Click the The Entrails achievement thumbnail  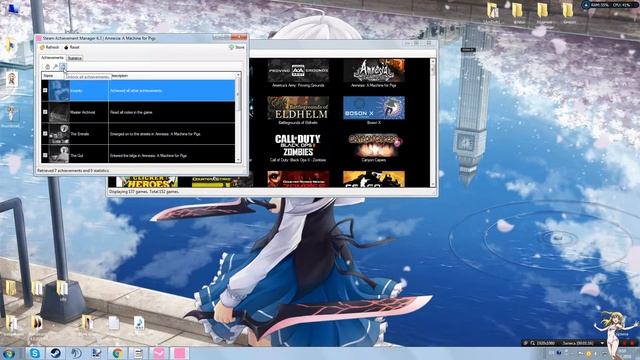(59, 134)
